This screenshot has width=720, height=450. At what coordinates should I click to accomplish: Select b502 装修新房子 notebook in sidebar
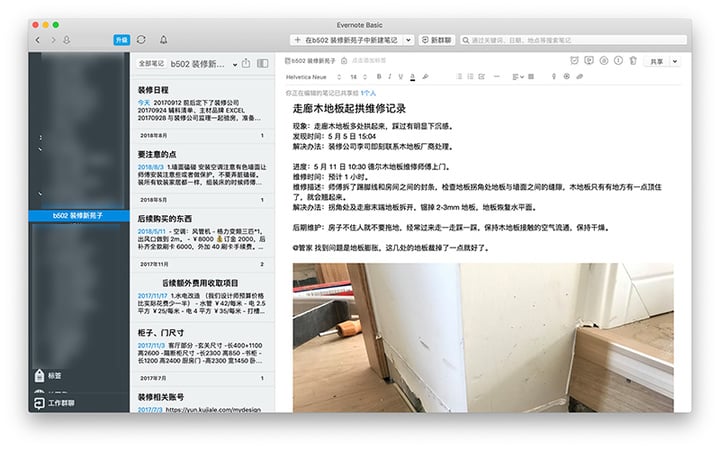[79, 215]
